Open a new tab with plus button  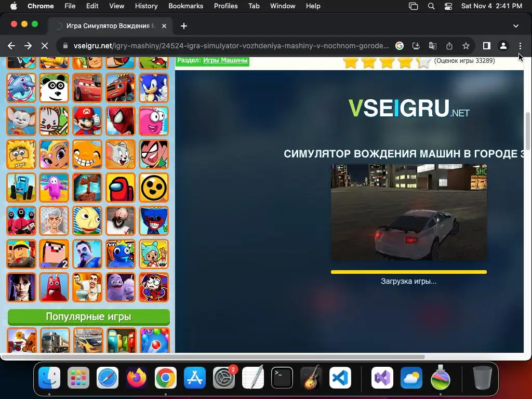click(183, 26)
